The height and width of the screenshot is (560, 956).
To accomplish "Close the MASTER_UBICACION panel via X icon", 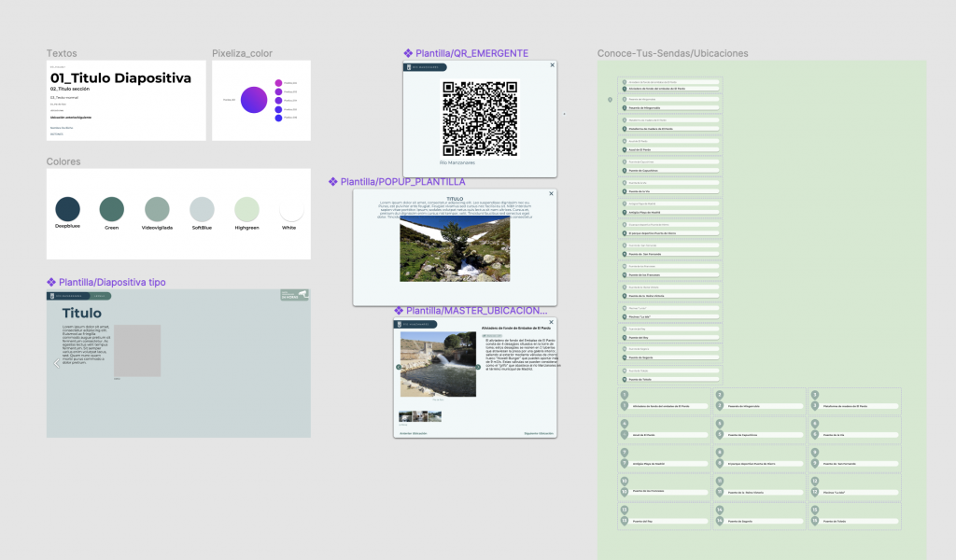I will tap(552, 323).
